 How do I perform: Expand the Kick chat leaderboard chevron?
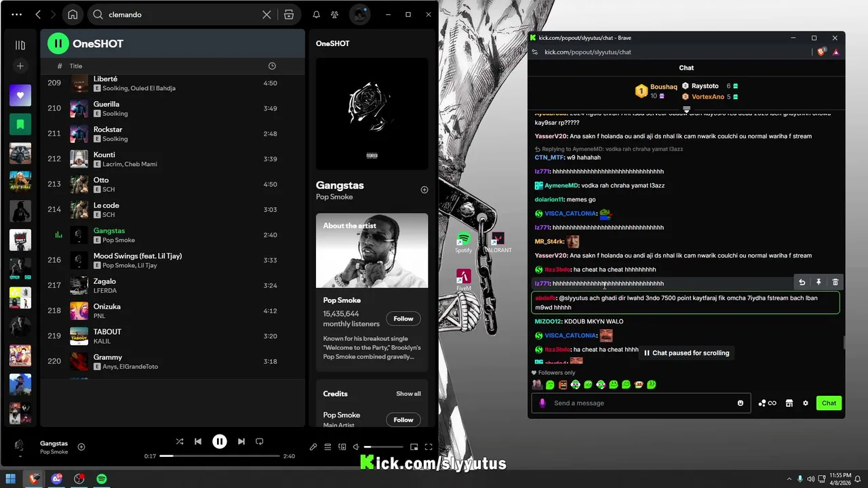[686, 110]
